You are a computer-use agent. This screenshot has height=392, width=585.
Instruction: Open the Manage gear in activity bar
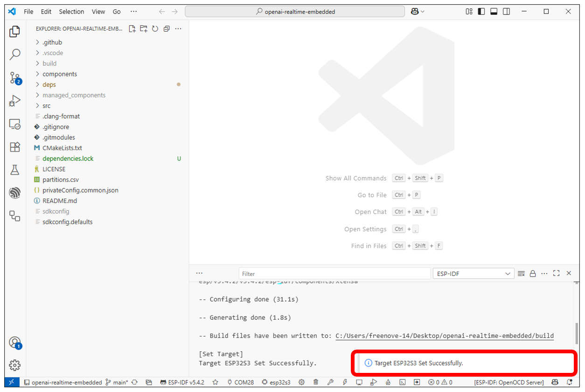pos(15,365)
